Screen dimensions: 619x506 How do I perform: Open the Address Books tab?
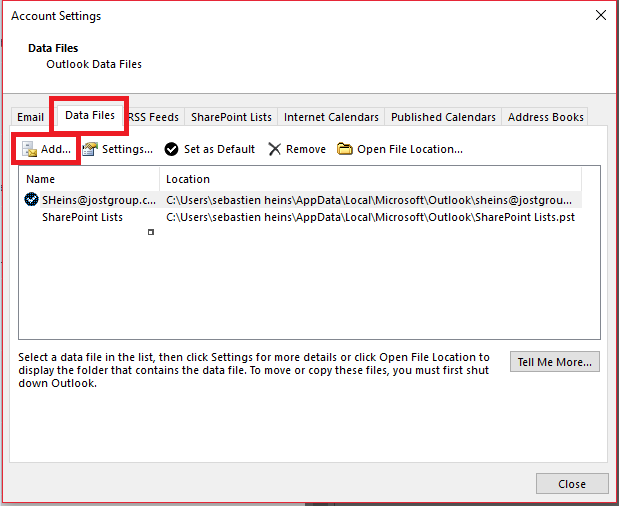546,117
